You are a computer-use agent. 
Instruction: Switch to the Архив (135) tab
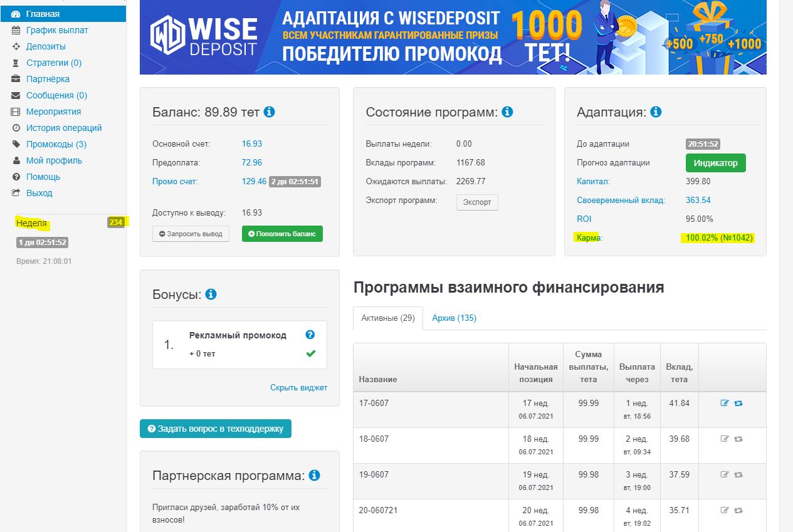coord(454,318)
